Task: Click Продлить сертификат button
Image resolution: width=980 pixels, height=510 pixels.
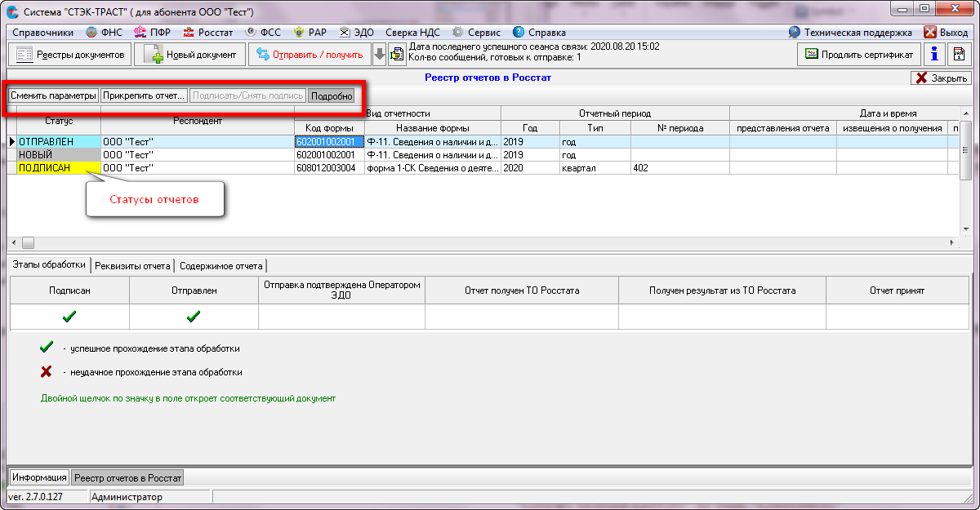Action: coord(859,54)
